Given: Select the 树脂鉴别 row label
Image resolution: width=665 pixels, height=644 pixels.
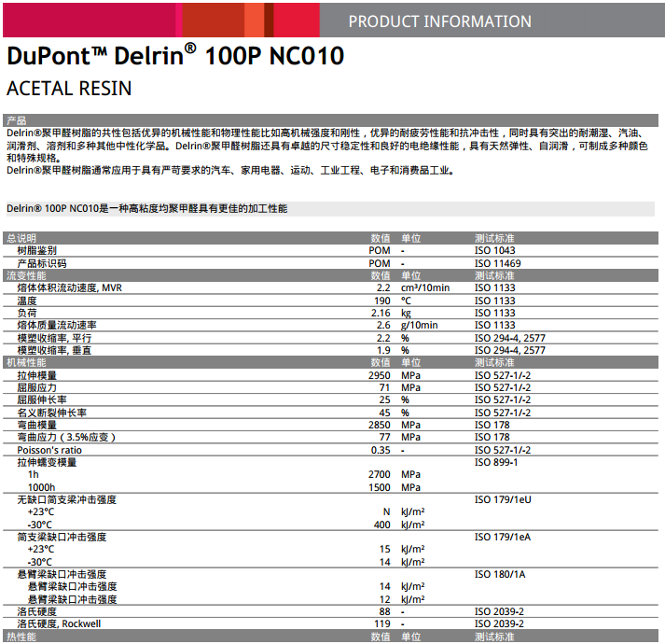Looking at the screenshot, I should (37, 250).
